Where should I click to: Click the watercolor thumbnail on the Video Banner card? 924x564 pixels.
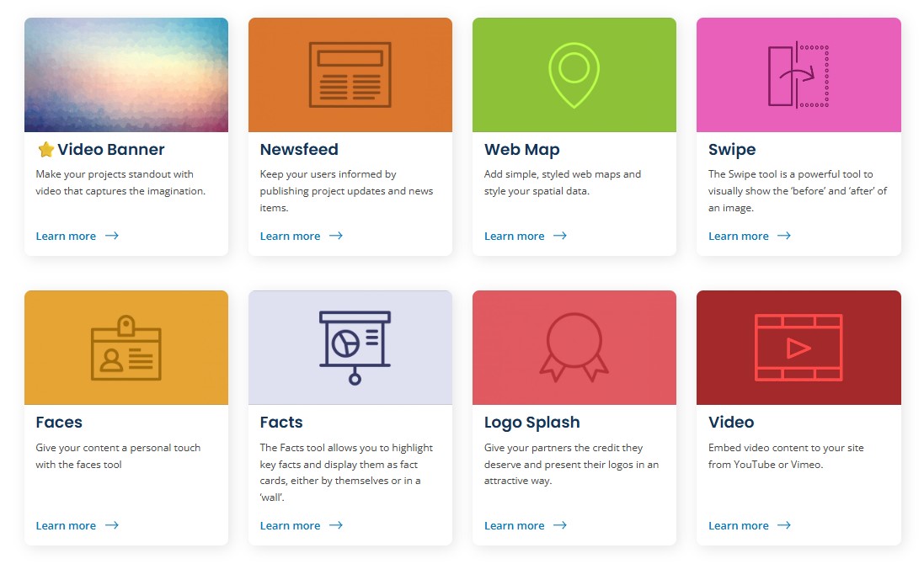coord(126,74)
